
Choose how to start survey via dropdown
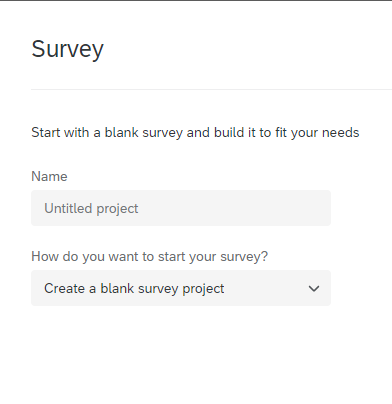pos(181,288)
